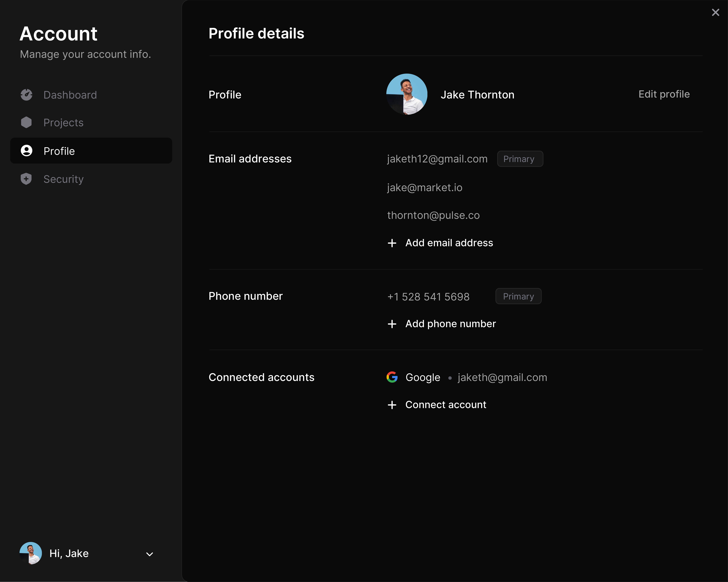Click the Security shield icon
The height and width of the screenshot is (582, 728).
[x=26, y=179]
